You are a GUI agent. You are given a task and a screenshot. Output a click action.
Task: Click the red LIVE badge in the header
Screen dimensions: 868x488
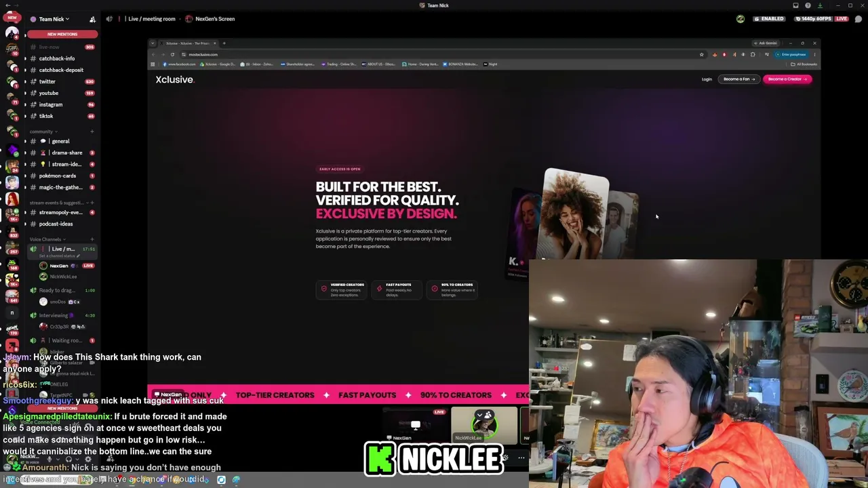[842, 19]
